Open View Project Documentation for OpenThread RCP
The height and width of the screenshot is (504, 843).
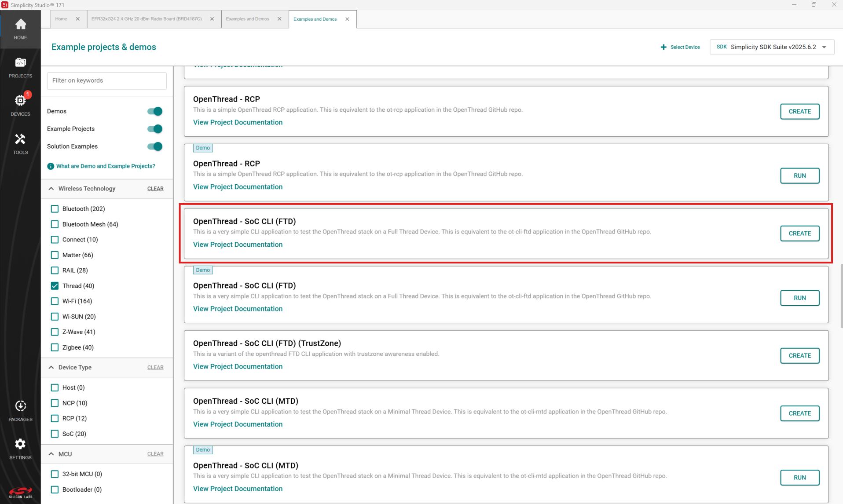click(x=238, y=122)
